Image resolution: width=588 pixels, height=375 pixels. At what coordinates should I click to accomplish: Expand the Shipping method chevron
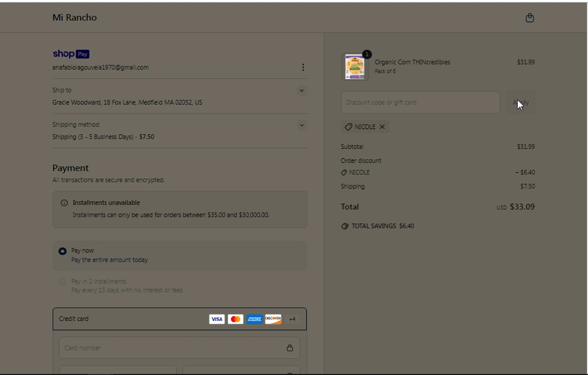301,126
